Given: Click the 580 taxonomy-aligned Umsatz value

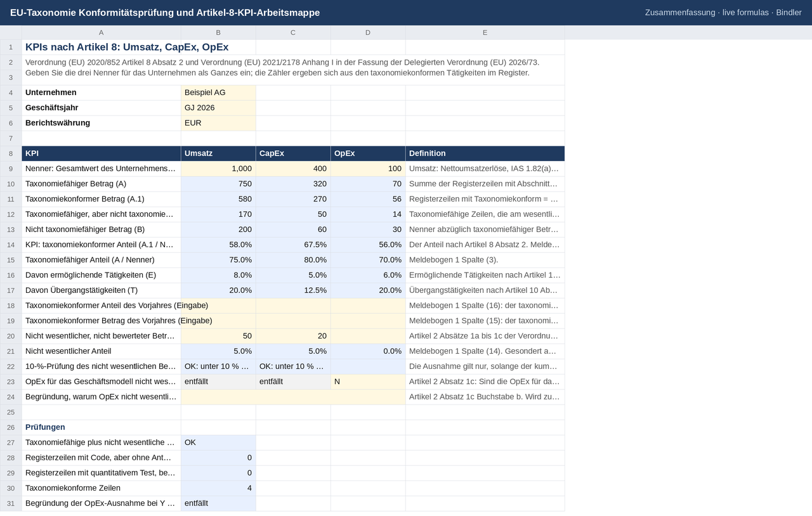Looking at the screenshot, I should tap(218, 199).
